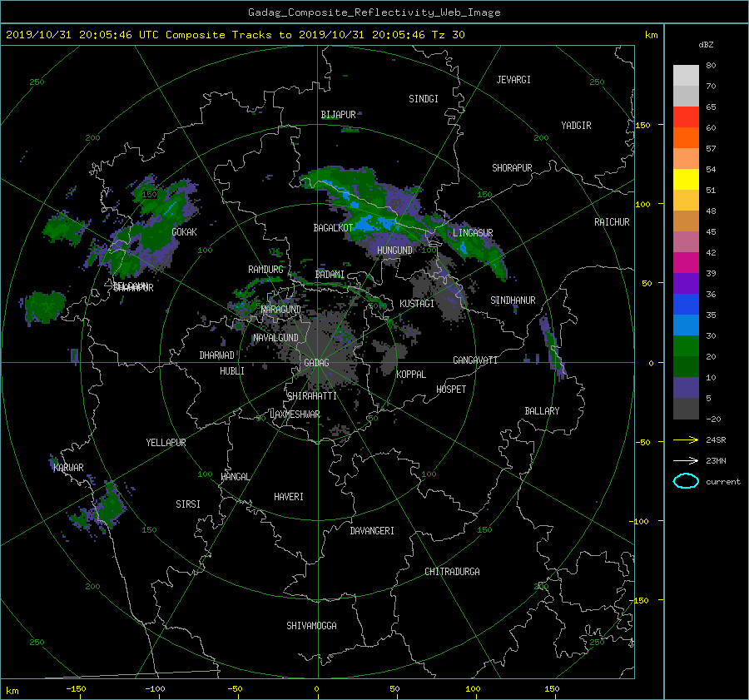Click the GANGAVATI city label

click(475, 360)
